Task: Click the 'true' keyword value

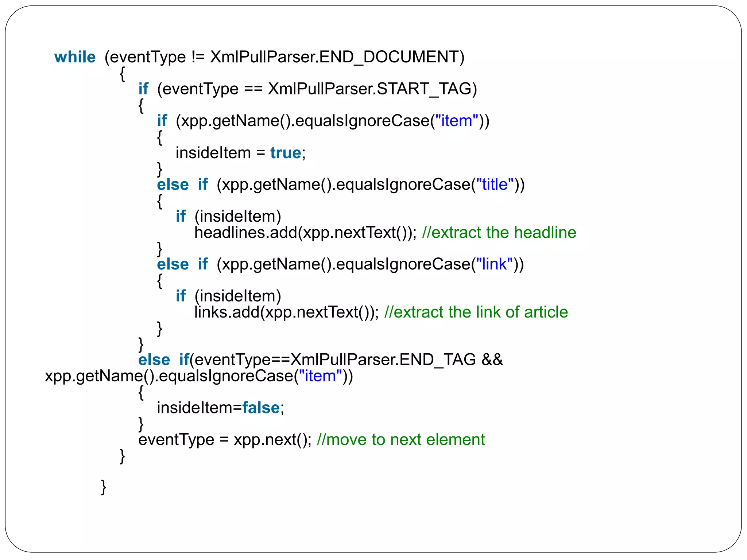Action: [286, 153]
